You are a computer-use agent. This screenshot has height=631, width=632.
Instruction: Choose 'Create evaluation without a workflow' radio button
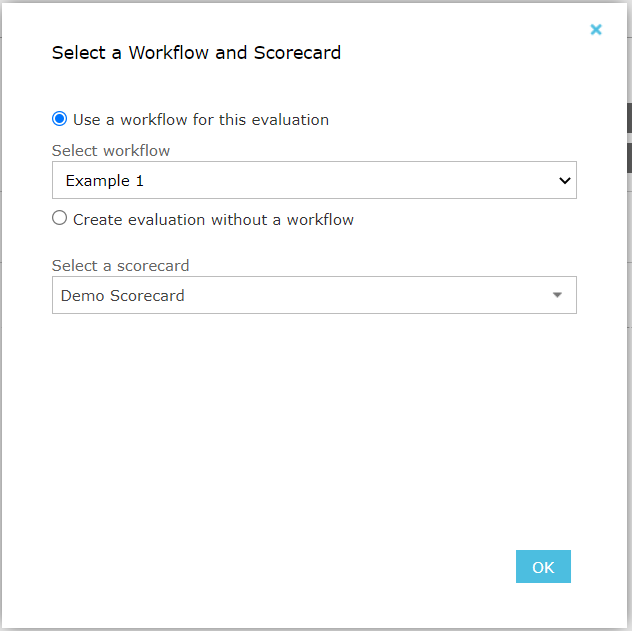point(60,218)
